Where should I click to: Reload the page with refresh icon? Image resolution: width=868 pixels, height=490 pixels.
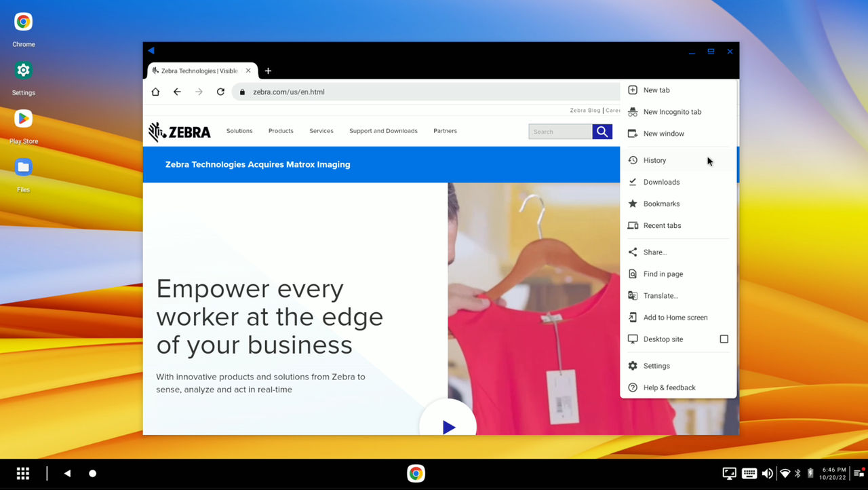pos(220,92)
